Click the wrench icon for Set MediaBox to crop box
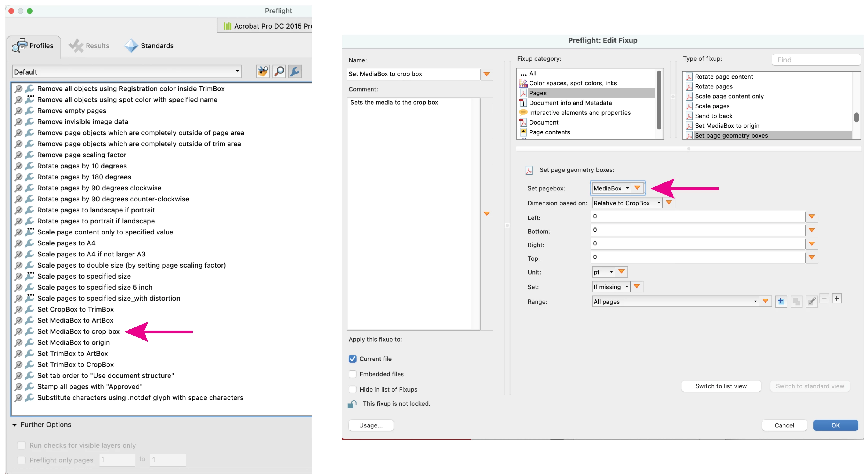This screenshot has height=474, width=868. click(x=30, y=331)
